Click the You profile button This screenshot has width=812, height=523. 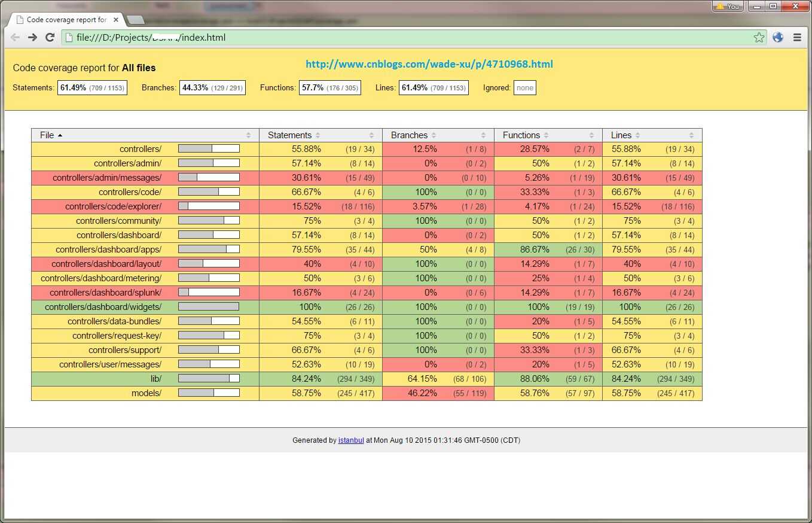click(x=728, y=6)
